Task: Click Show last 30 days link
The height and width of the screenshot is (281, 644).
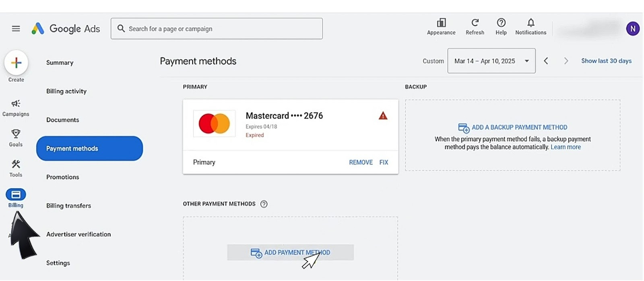Action: (x=606, y=61)
